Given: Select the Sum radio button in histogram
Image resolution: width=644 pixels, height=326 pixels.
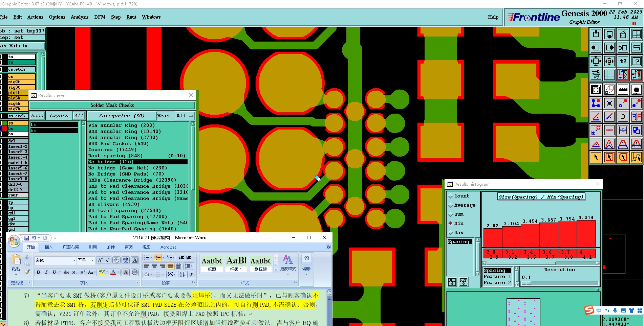Looking at the screenshot, I should click(451, 214).
